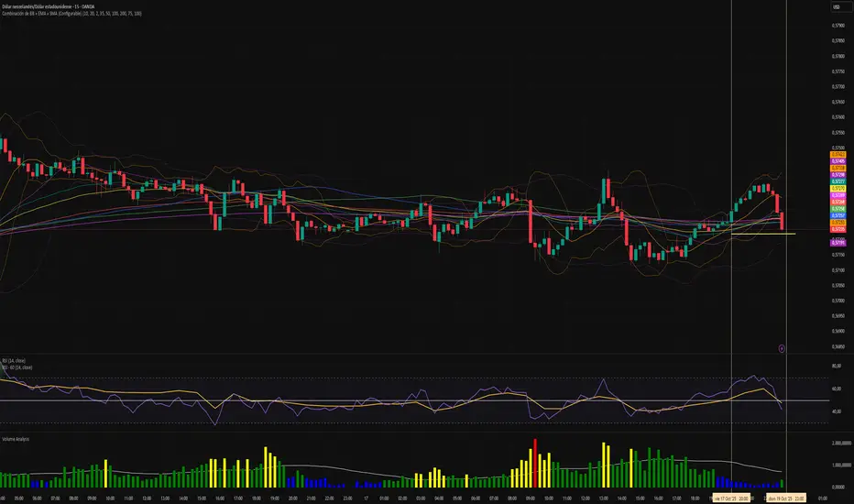
Task: Click the '17' day label on time axis
Action: [366, 498]
